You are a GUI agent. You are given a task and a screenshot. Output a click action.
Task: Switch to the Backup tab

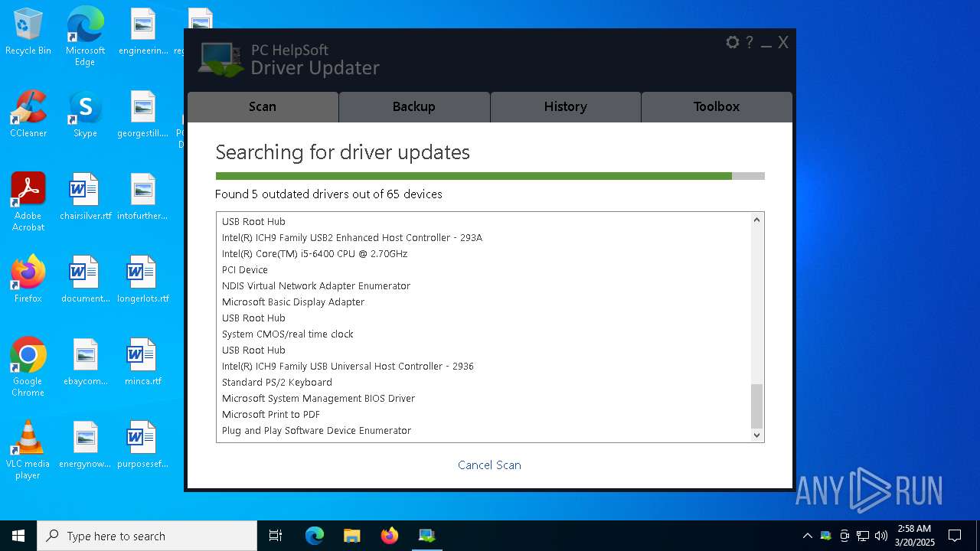[414, 107]
